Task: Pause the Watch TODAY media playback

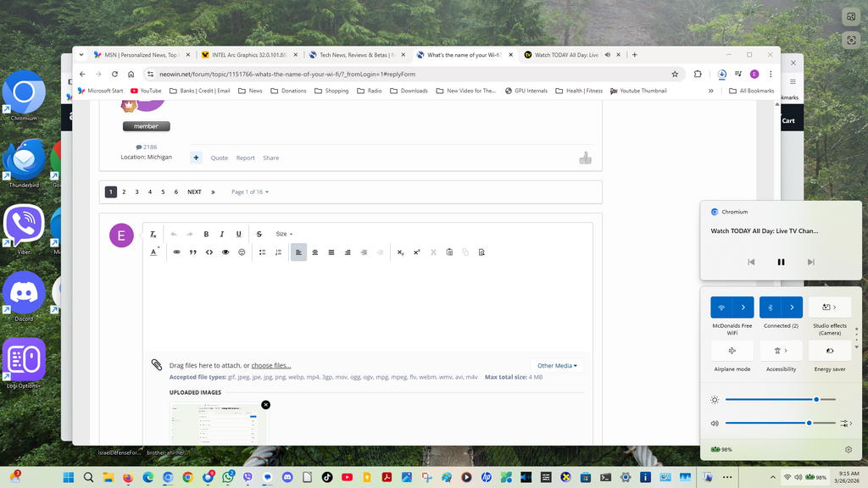Action: [781, 263]
